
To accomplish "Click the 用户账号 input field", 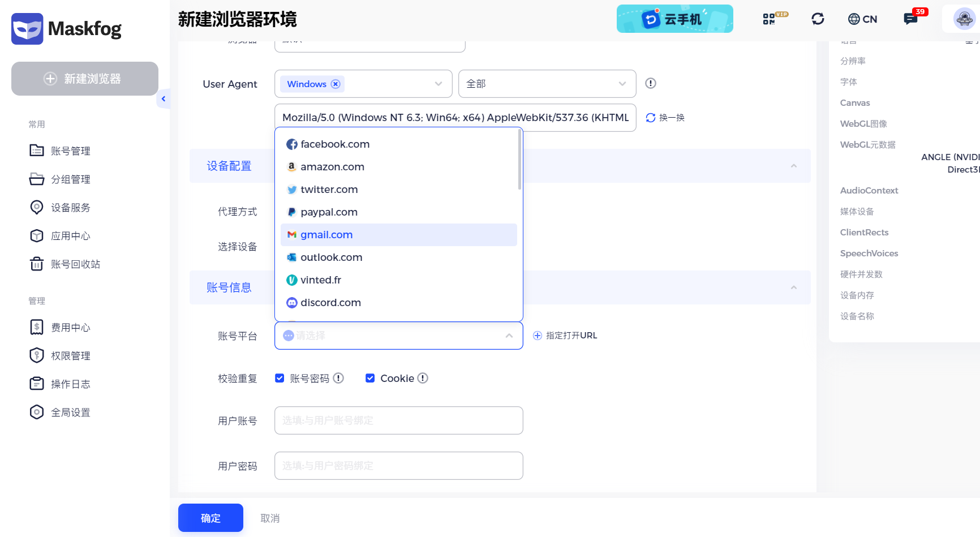I will click(x=399, y=420).
